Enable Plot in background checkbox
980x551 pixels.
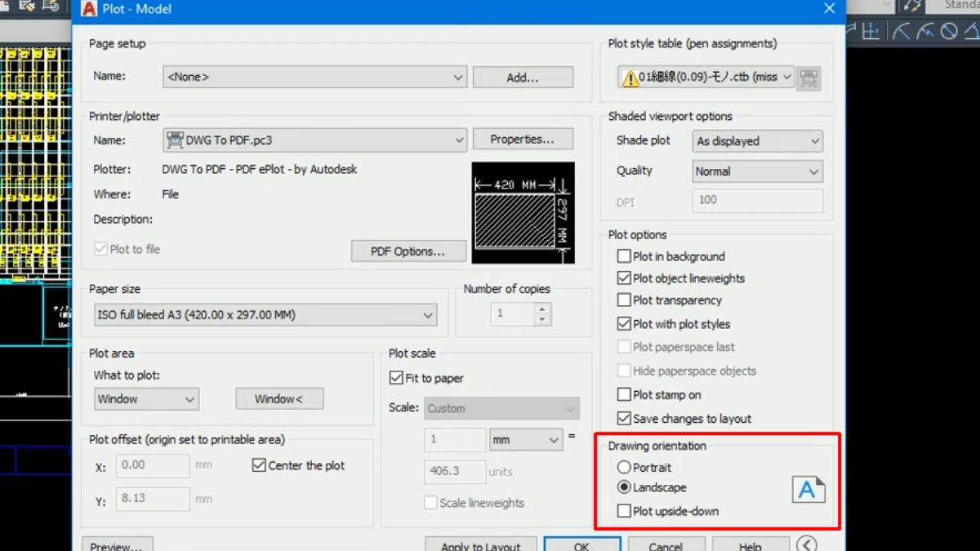click(624, 256)
